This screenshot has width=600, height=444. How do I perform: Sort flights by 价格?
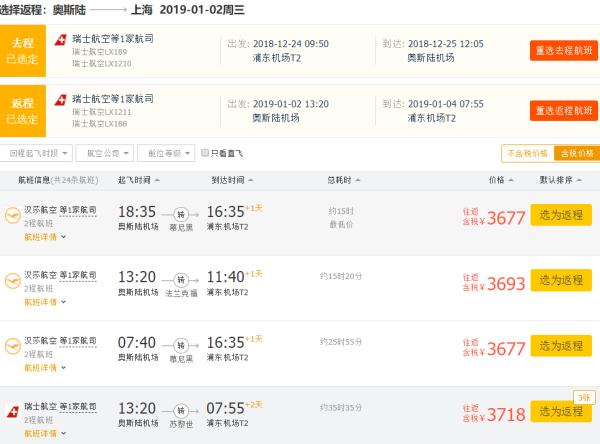click(501, 180)
